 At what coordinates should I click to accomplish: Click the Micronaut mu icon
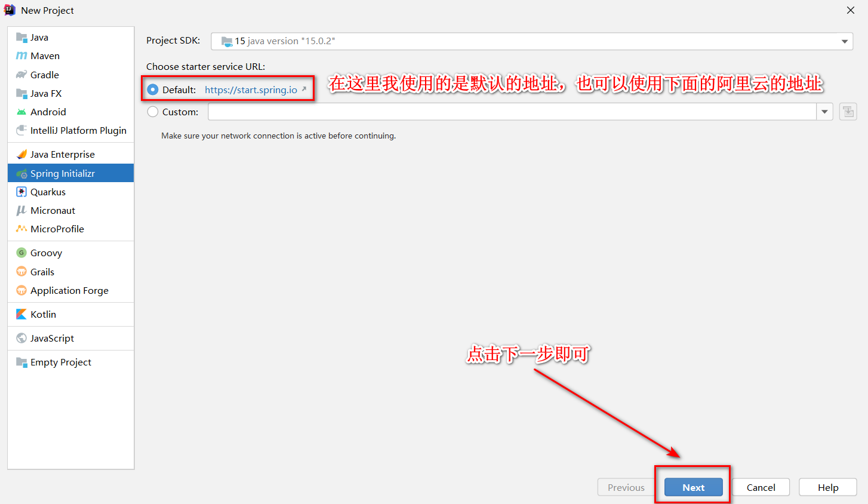[21, 211]
